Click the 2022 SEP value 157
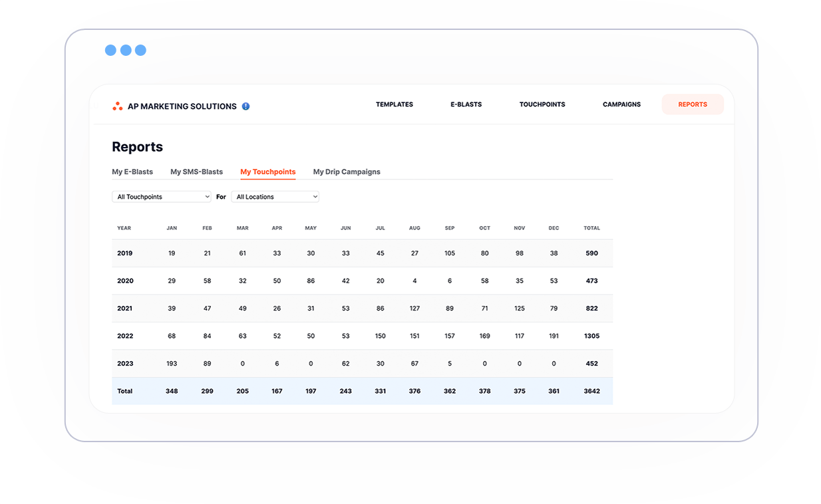821x504 pixels. click(450, 336)
